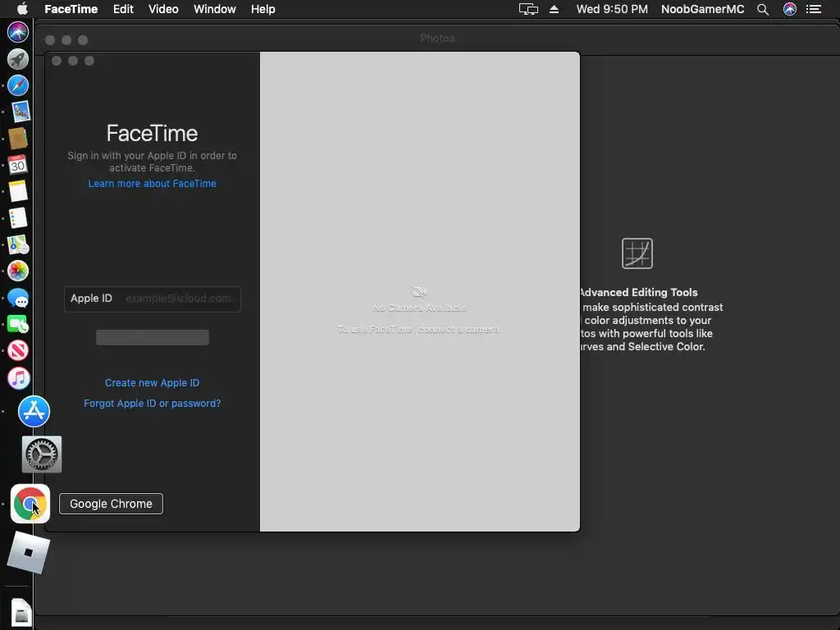Open Maps icon in the dock
The image size is (840, 630).
[x=18, y=244]
